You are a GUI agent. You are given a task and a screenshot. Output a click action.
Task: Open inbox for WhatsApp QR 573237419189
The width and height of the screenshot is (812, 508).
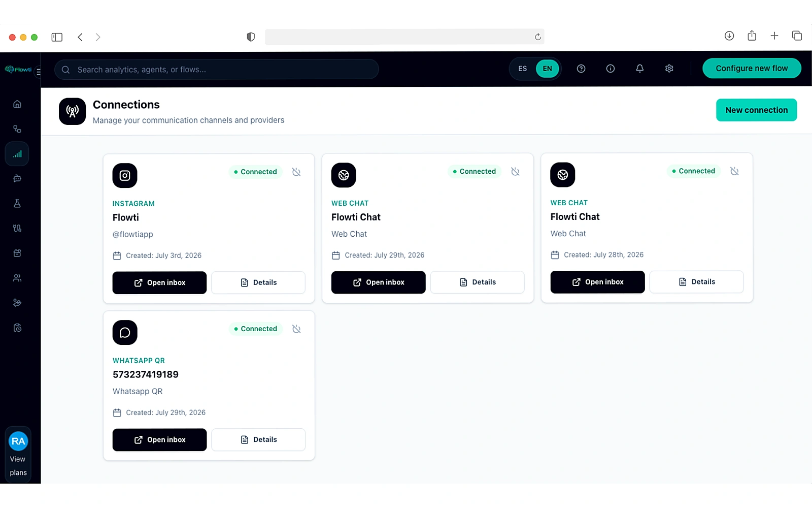click(x=159, y=439)
